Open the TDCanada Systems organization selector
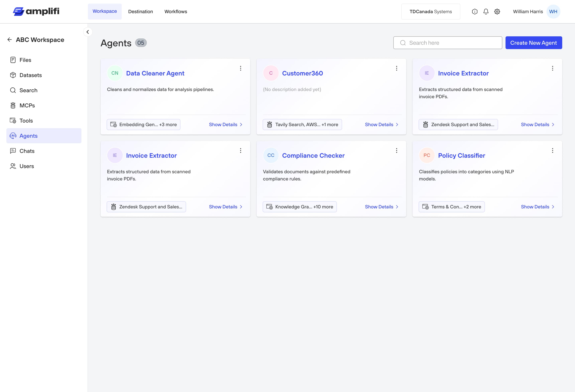Screen dimensions: 575x392 coord(431,12)
